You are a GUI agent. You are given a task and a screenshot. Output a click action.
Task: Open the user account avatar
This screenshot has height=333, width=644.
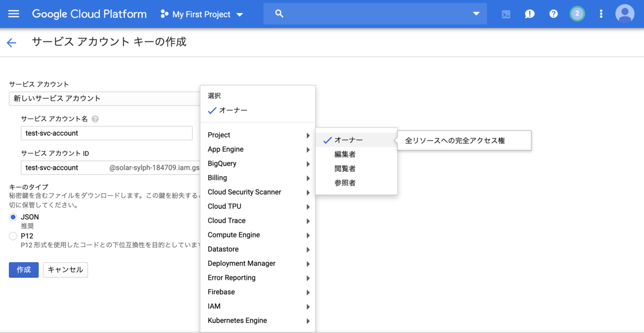click(625, 14)
